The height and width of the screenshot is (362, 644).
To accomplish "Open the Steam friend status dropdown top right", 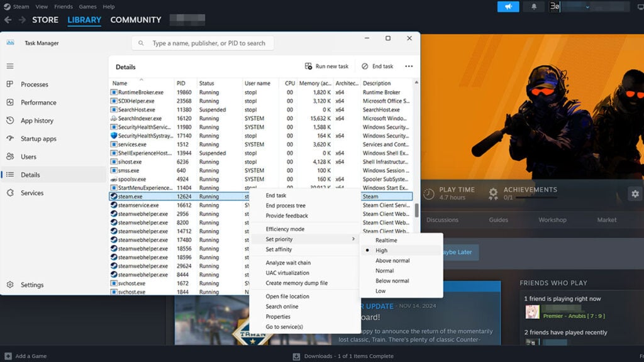I will (588, 6).
